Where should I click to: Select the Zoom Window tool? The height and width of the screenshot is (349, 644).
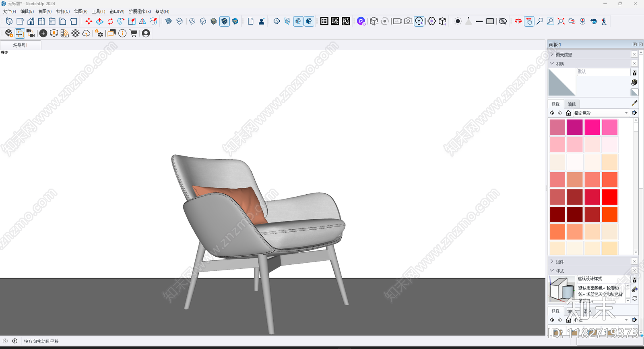point(550,21)
